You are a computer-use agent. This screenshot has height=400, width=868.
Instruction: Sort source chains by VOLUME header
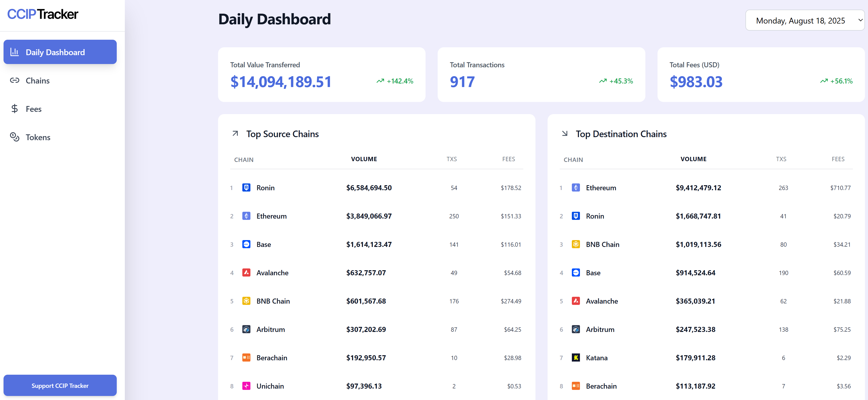click(x=364, y=159)
